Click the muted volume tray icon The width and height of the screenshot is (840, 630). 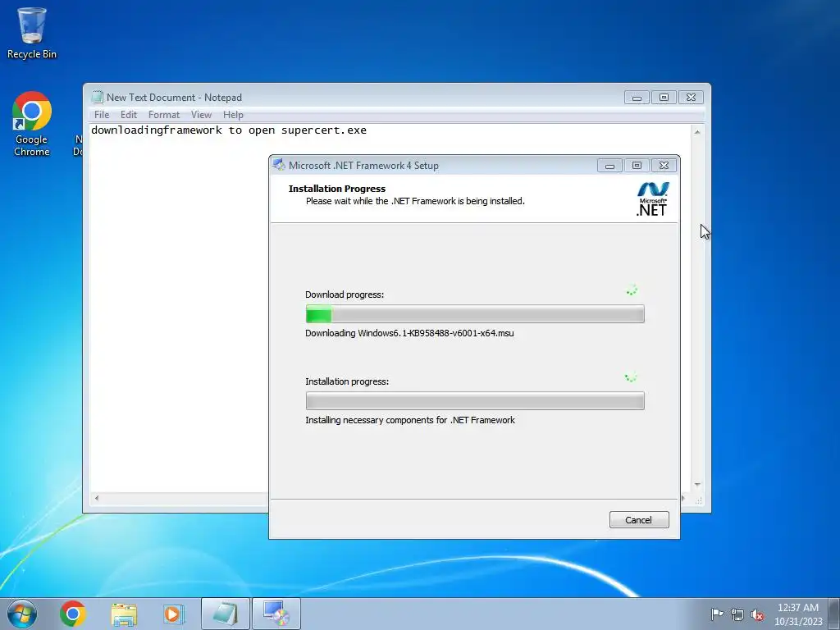pyautogui.click(x=757, y=614)
